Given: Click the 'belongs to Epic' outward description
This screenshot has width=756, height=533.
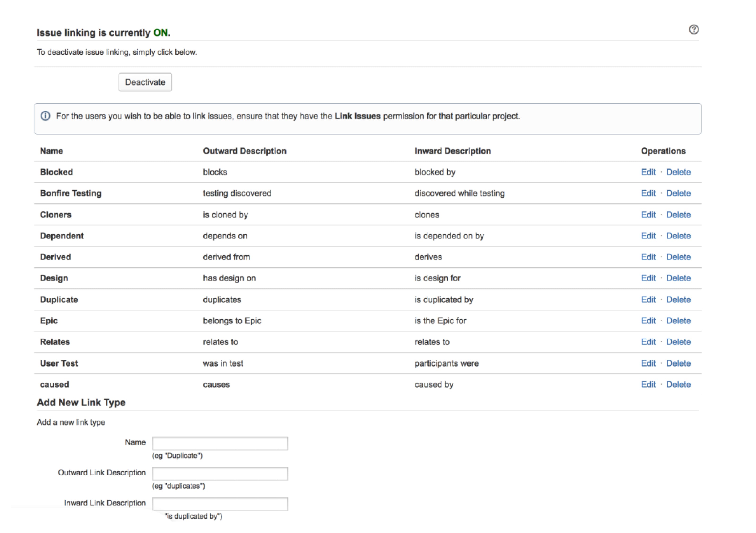Looking at the screenshot, I should pos(232,321).
